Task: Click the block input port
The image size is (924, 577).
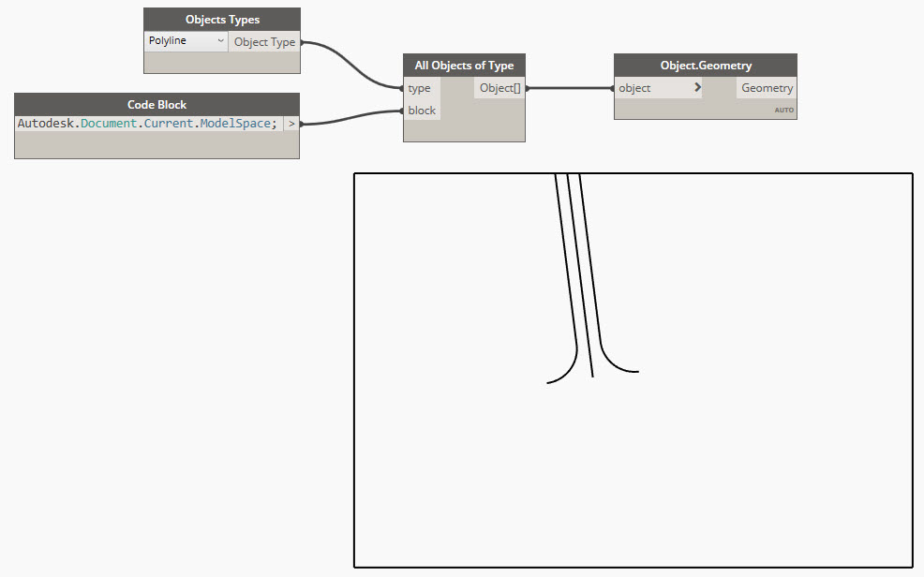Action: click(422, 111)
